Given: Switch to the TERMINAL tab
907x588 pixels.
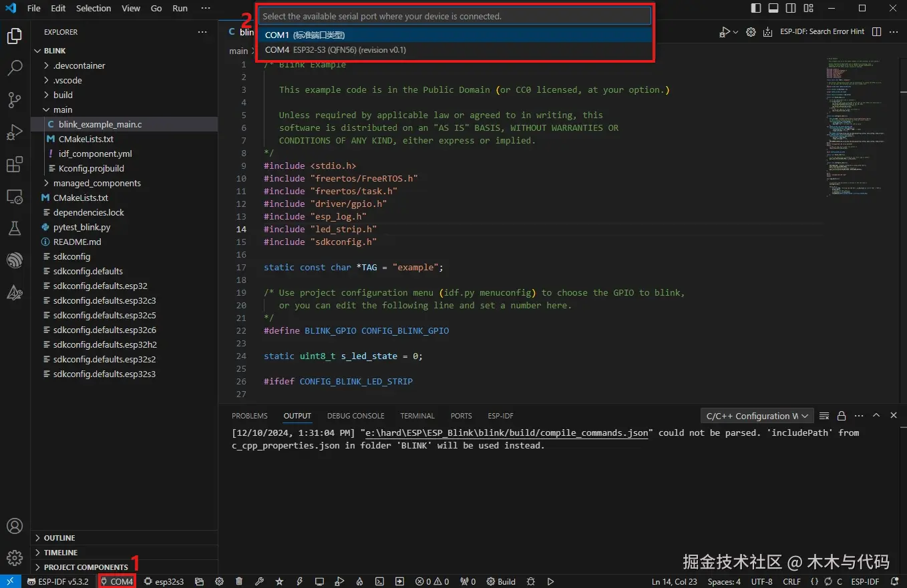Looking at the screenshot, I should pyautogui.click(x=417, y=416).
